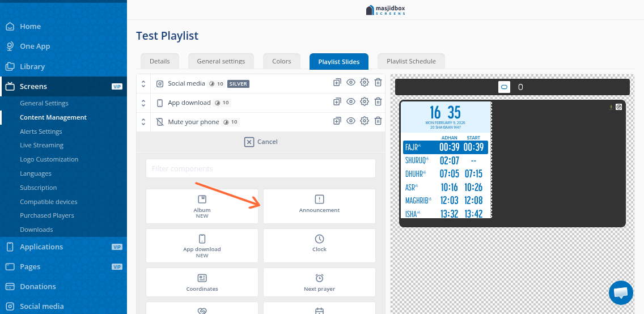The width and height of the screenshot is (644, 314).
Task: Reorder Social media slide using up-down arrows
Action: click(x=143, y=84)
